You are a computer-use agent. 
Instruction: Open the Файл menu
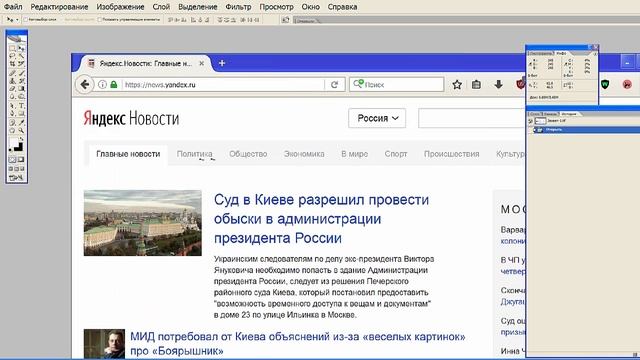point(13,7)
